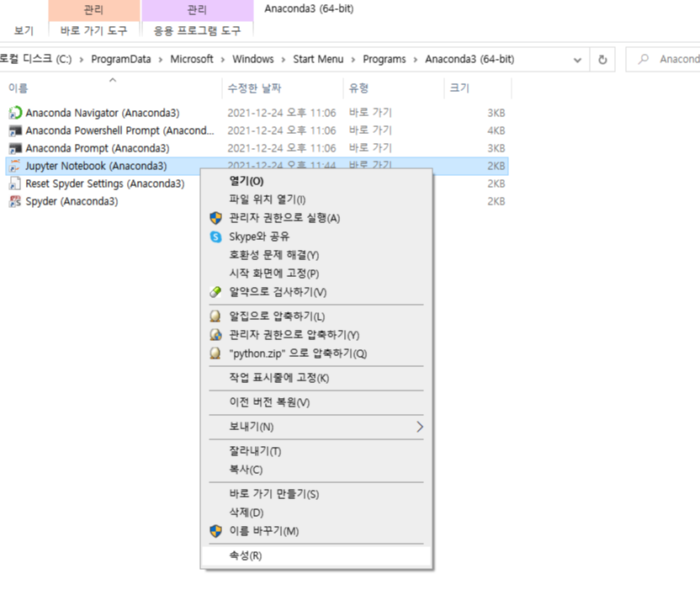Image resolution: width=700 pixels, height=590 pixels.
Task: Click the 알집 egg icon beside 알집으로 압축하기
Action: [x=215, y=316]
